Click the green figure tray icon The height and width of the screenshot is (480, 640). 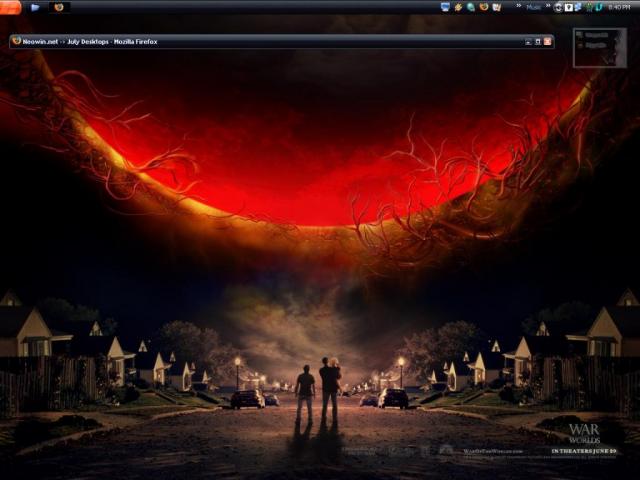(x=589, y=7)
